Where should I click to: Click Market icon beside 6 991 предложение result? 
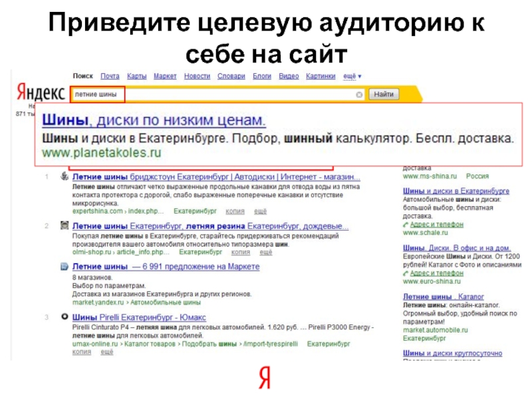[65, 267]
